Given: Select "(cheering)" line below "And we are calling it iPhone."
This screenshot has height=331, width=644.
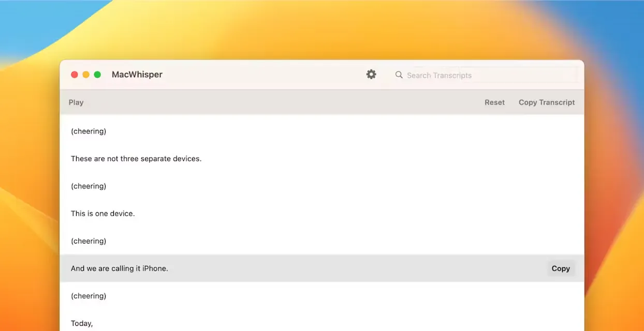Looking at the screenshot, I should [x=322, y=296].
